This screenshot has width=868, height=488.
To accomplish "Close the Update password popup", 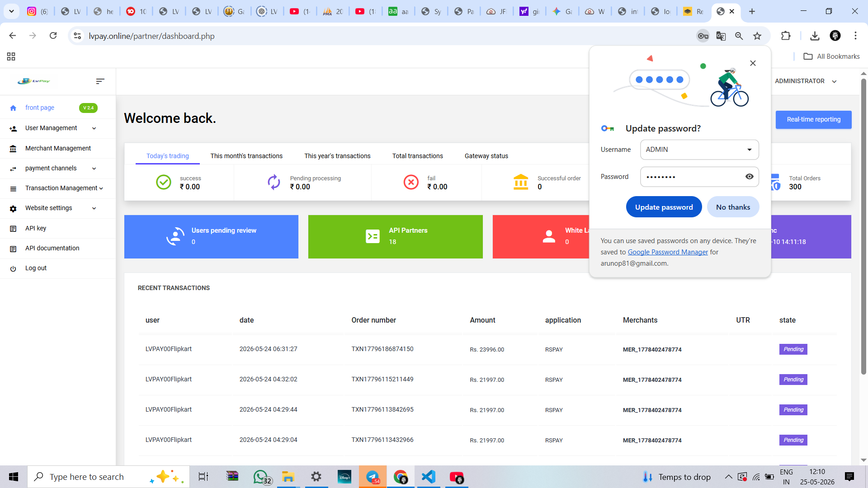I will tap(753, 63).
